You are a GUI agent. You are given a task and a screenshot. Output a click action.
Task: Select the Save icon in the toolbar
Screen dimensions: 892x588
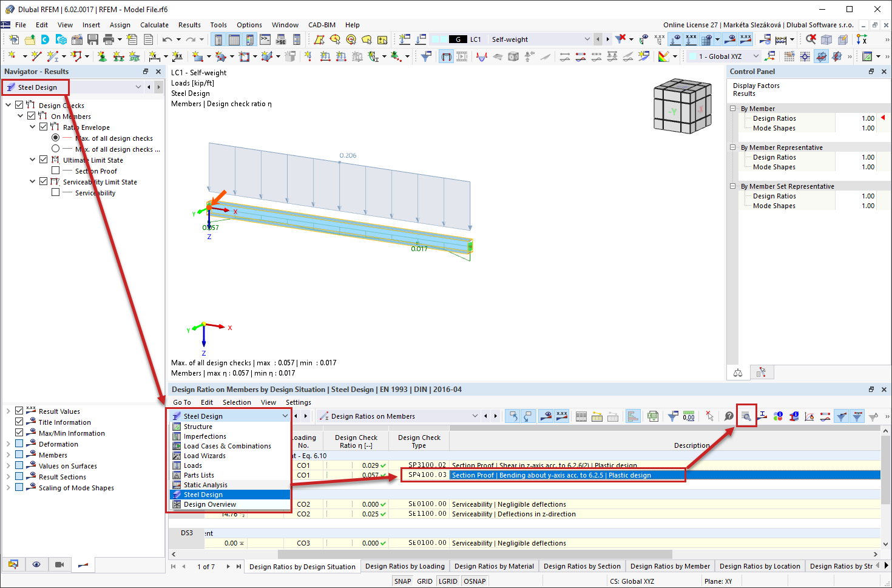[92, 39]
